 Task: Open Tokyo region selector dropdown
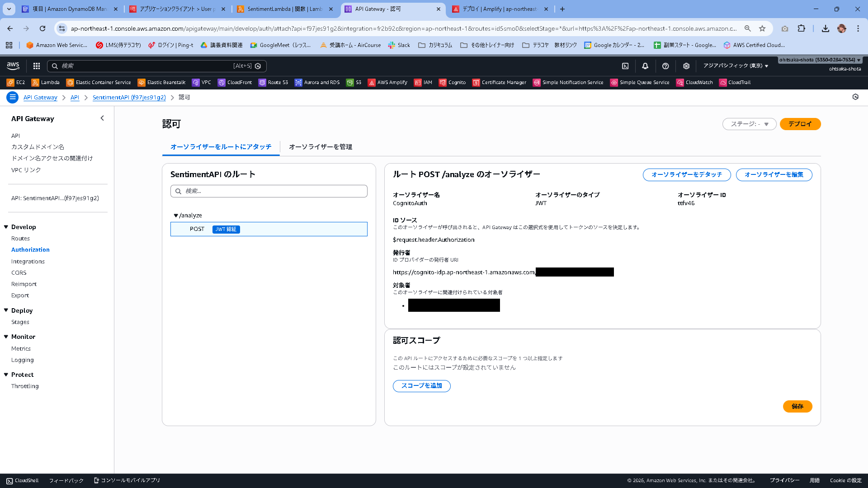point(735,66)
